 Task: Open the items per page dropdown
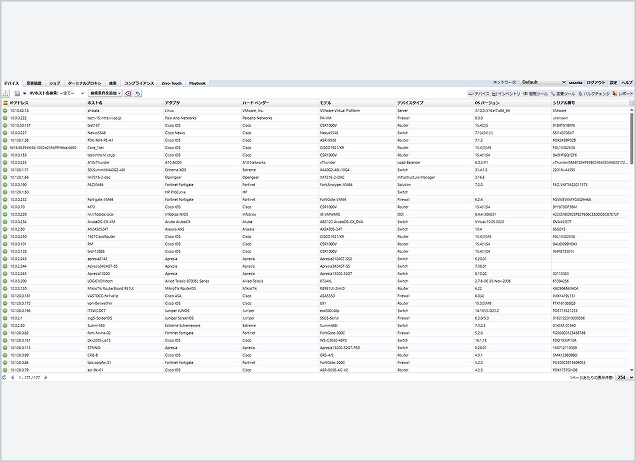click(625, 378)
